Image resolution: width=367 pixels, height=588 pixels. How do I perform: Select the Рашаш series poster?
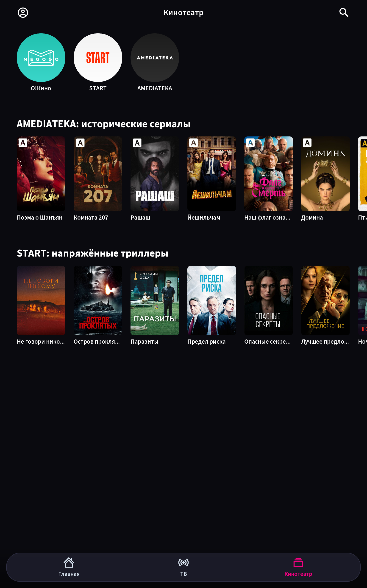pyautogui.click(x=155, y=174)
